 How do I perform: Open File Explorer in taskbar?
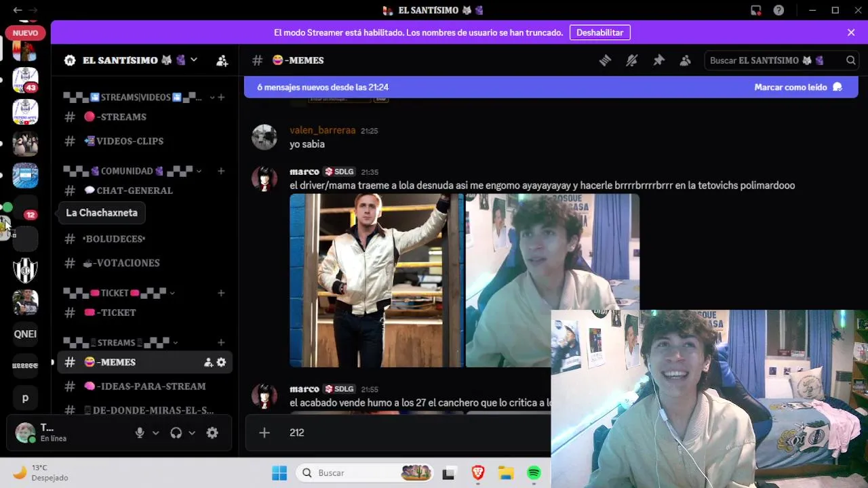(506, 473)
